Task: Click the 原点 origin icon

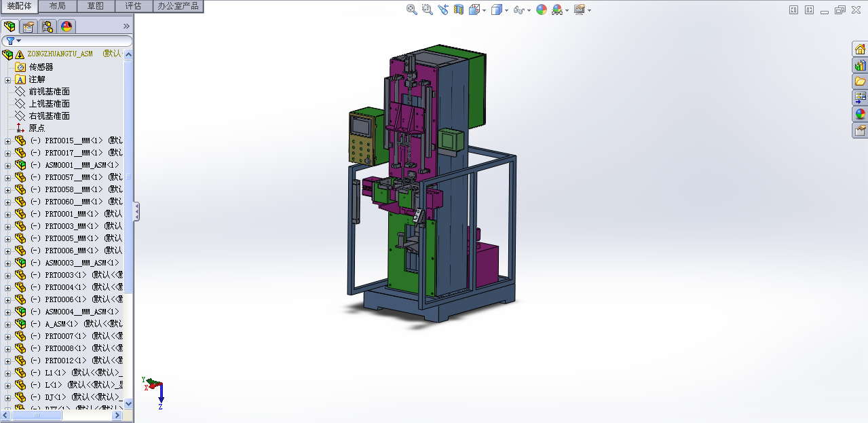Action: point(20,128)
